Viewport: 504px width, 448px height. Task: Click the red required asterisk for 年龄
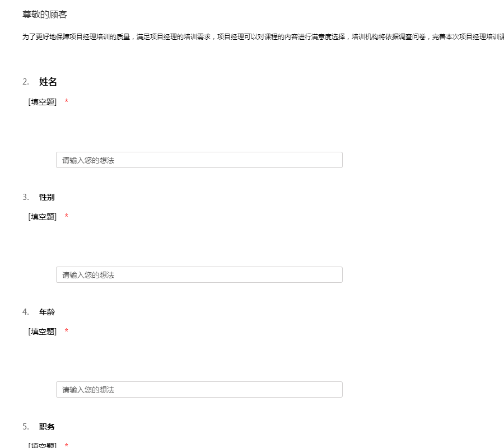tap(67, 332)
